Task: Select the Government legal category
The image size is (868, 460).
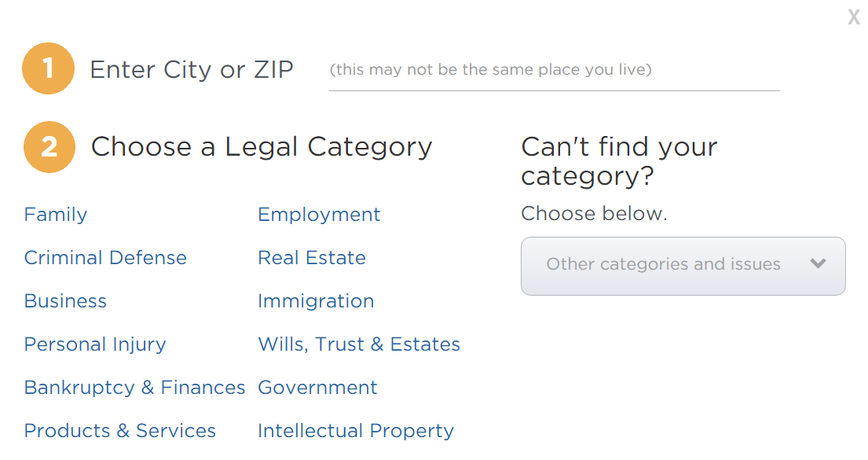Action: click(x=317, y=388)
